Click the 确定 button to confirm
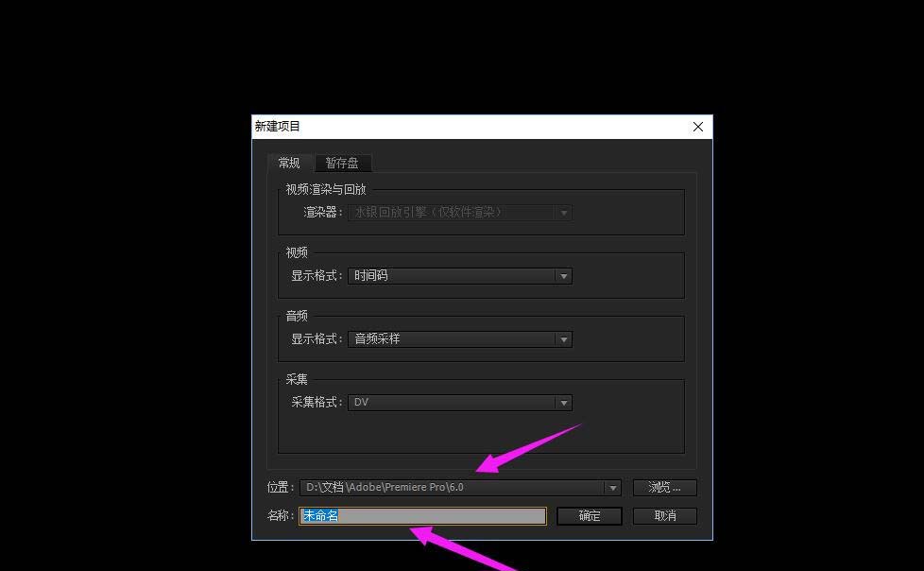 (589, 515)
